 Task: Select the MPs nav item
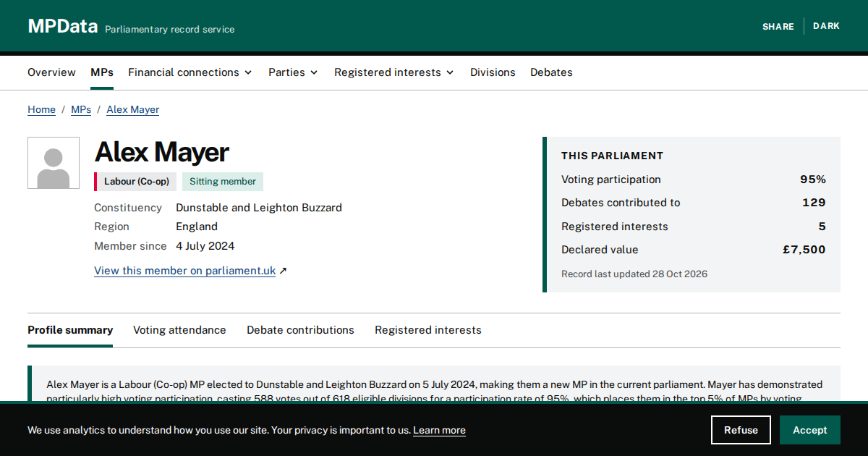coord(102,72)
